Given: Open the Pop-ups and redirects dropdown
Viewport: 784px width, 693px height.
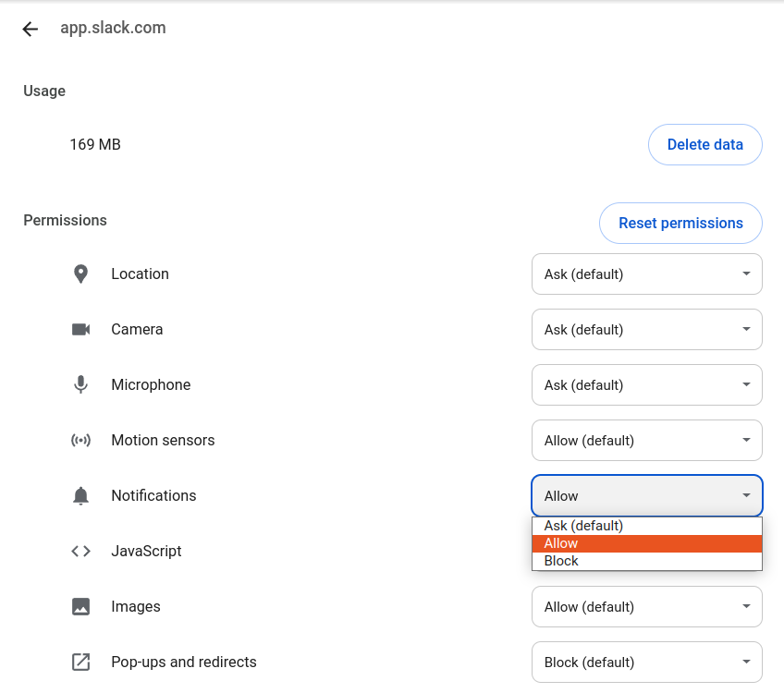Looking at the screenshot, I should (646, 662).
